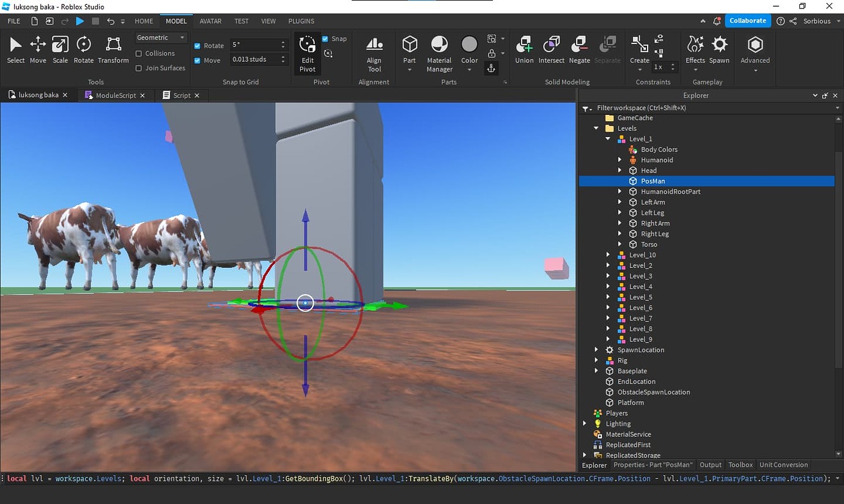Viewport: 844px width, 504px height.
Task: Select the Move tool
Action: (x=38, y=49)
